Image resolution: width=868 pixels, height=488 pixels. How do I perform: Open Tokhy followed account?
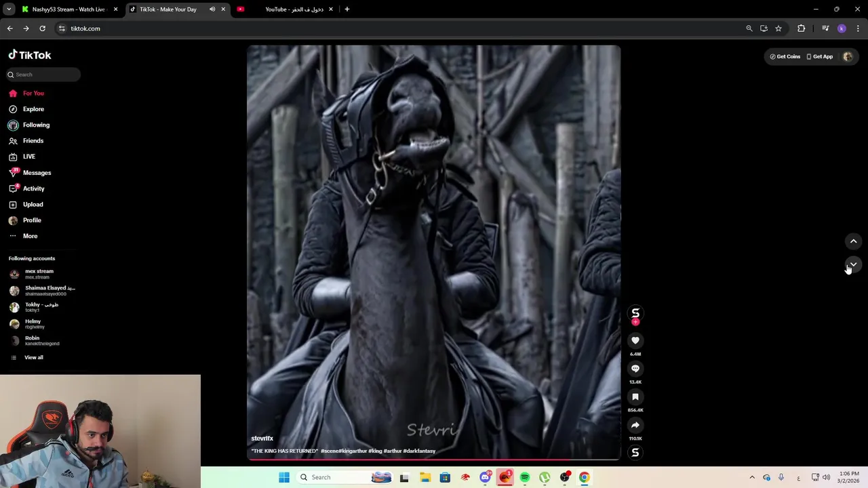[x=34, y=307]
